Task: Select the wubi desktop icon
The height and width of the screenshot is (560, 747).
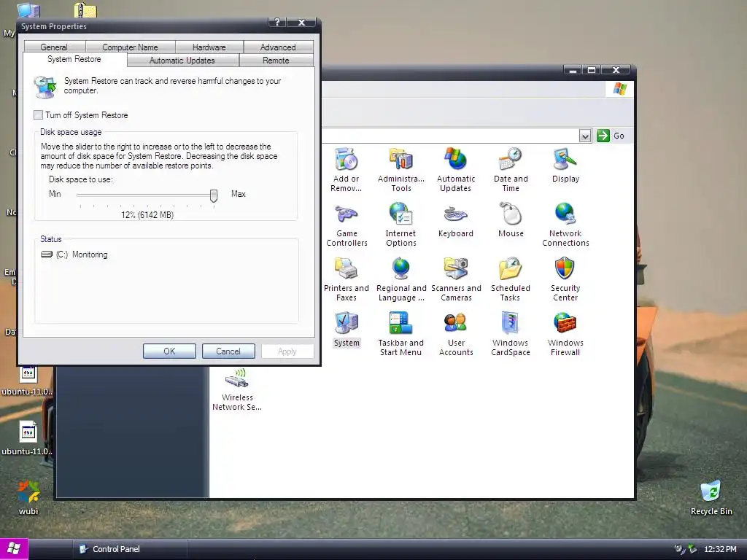Action: (x=28, y=497)
